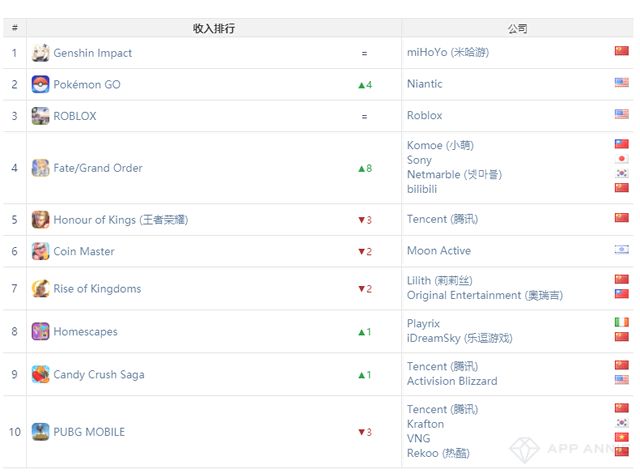
Task: Select Niantic company name
Action: [x=424, y=84]
